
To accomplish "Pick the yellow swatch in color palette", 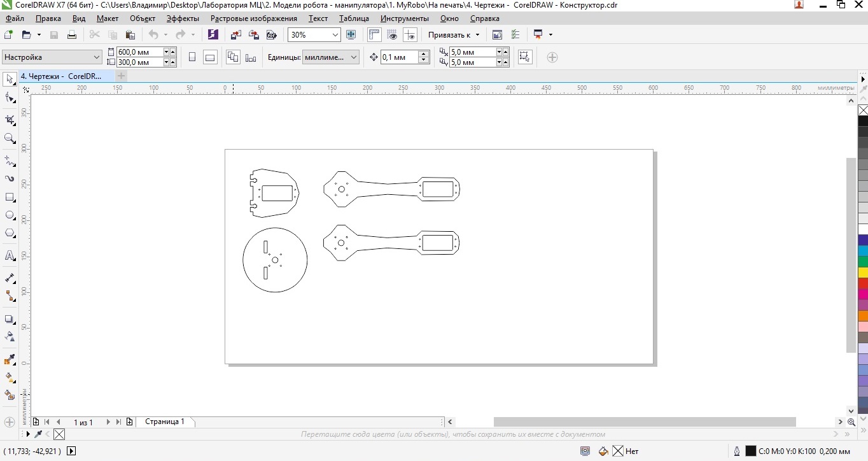I will click(863, 272).
